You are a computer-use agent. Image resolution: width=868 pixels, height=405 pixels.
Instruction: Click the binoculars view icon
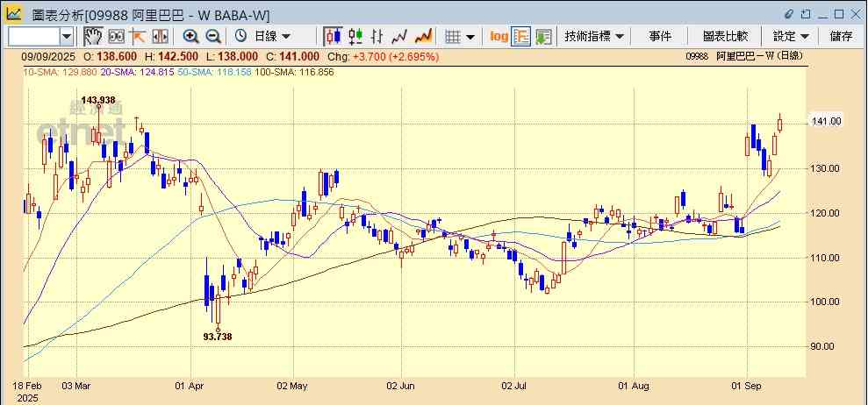click(x=116, y=37)
